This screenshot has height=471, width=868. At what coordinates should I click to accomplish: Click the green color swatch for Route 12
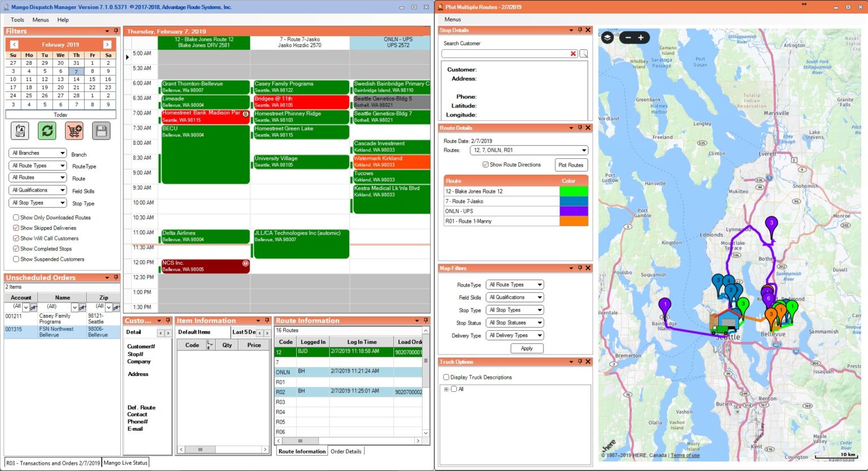pyautogui.click(x=574, y=191)
